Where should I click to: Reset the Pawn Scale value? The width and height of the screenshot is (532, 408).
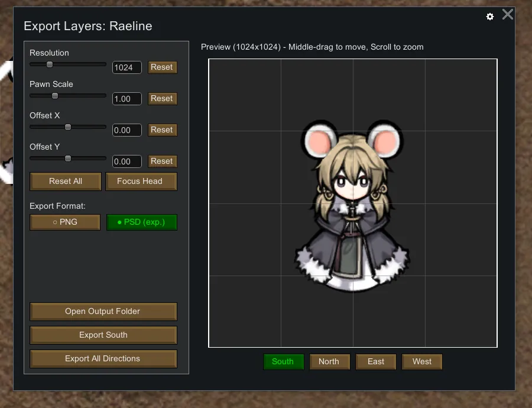[x=162, y=99]
